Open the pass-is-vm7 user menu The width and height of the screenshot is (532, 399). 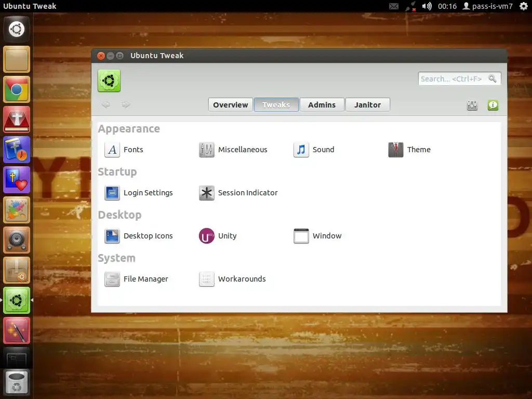[x=487, y=6]
